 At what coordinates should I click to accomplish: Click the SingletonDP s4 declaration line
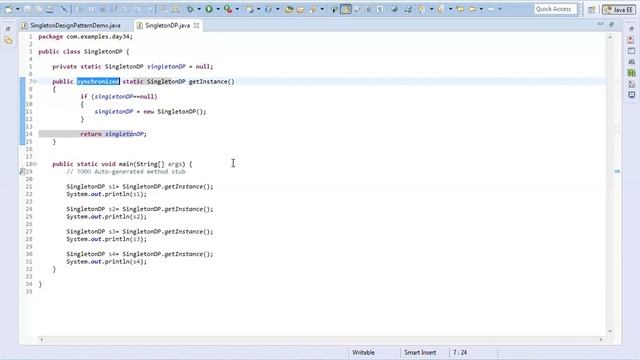coord(140,254)
